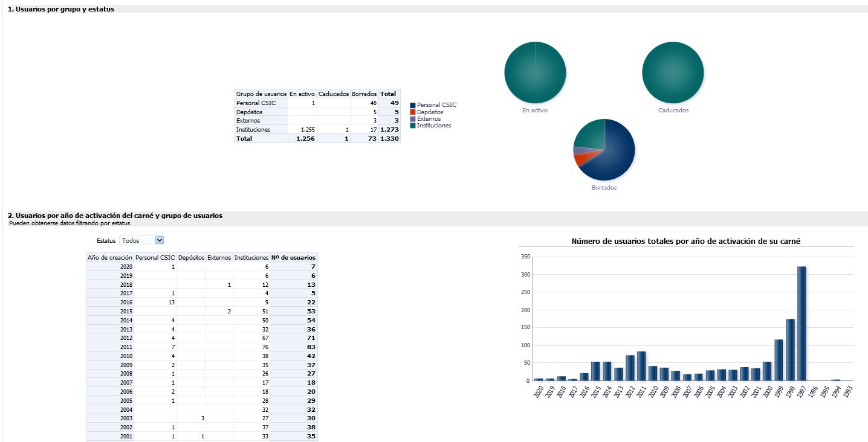This screenshot has height=442, width=868.
Task: Select the 2016 year row label
Action: click(x=126, y=302)
